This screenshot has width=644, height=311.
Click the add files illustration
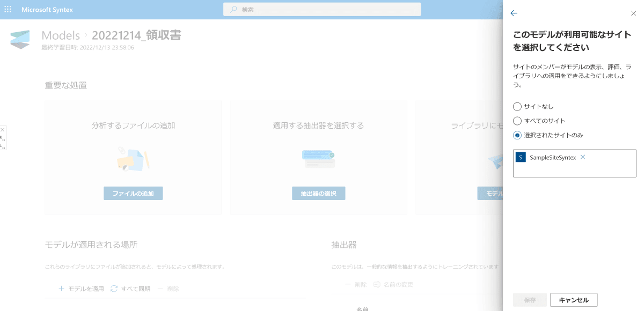133,159
